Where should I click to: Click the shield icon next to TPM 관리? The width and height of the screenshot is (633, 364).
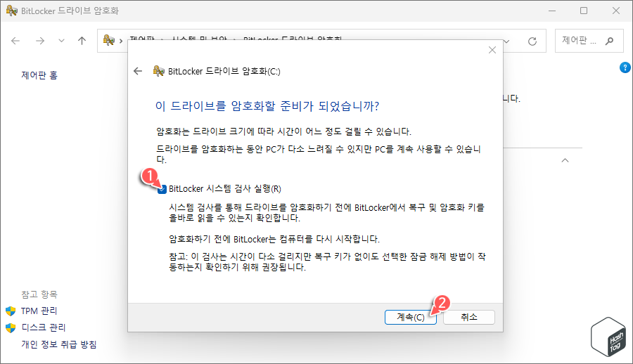point(11,311)
